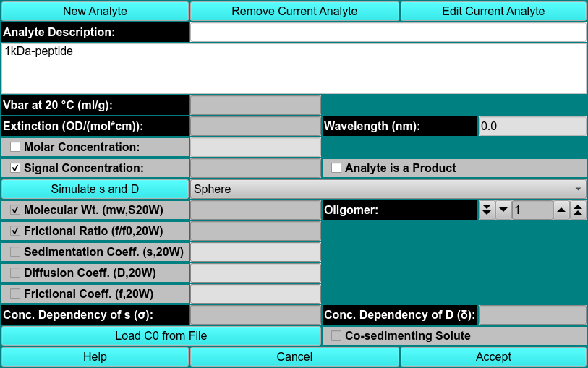Open the Sphere shape dropdown
588x368 pixels.
pos(388,189)
